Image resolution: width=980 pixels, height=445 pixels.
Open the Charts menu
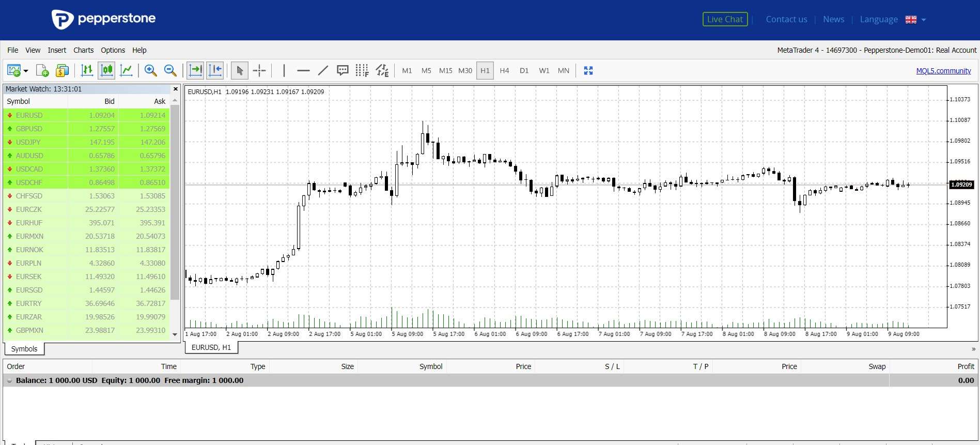pos(83,50)
